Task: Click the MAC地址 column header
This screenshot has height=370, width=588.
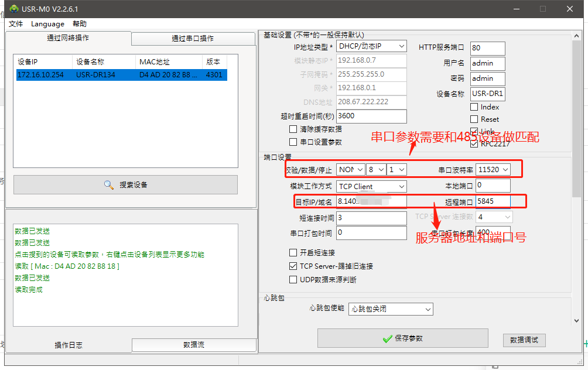Action: tap(169, 62)
